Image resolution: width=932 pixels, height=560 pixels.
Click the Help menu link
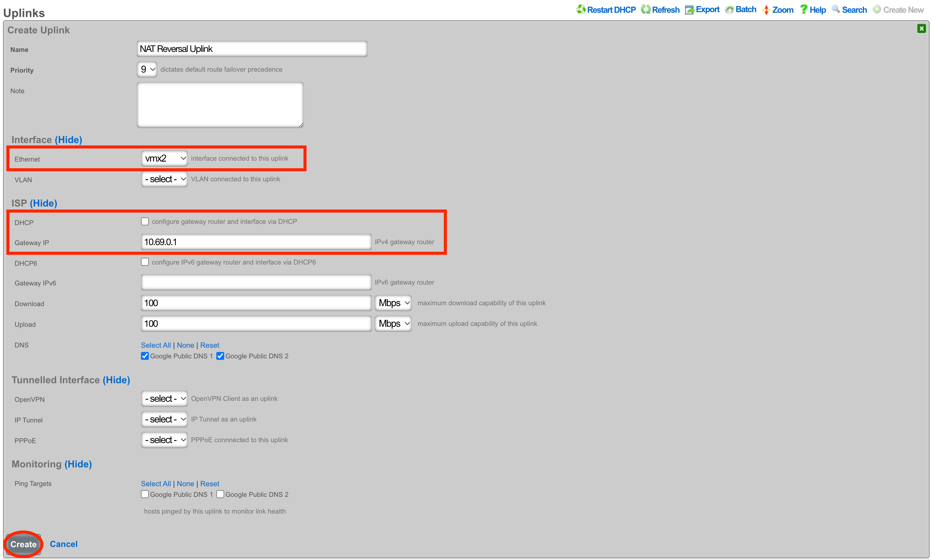coord(817,10)
